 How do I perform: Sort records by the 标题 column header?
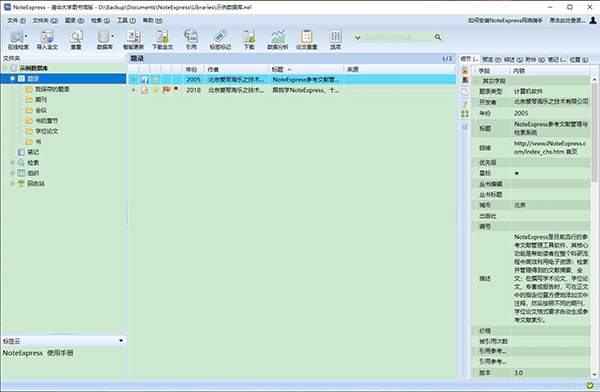pyautogui.click(x=306, y=69)
